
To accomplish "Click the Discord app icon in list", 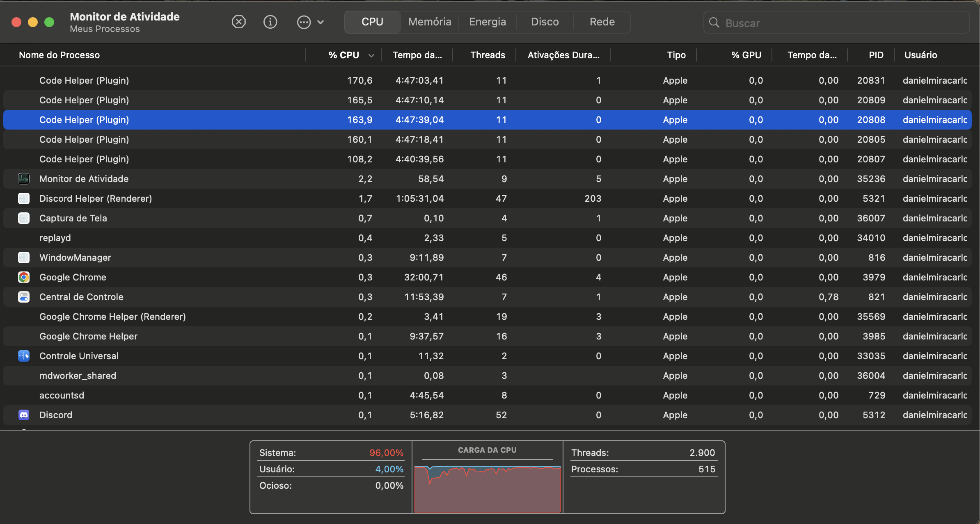I will [x=24, y=415].
